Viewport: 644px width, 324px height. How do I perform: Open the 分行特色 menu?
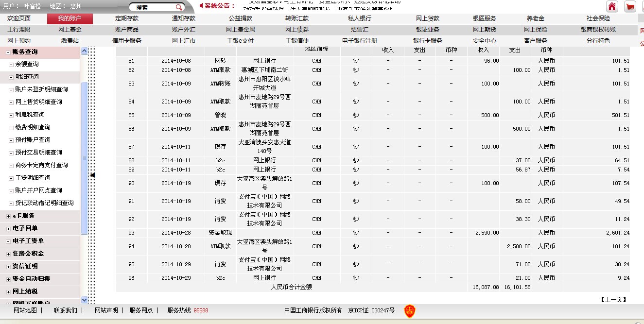[x=598, y=41]
